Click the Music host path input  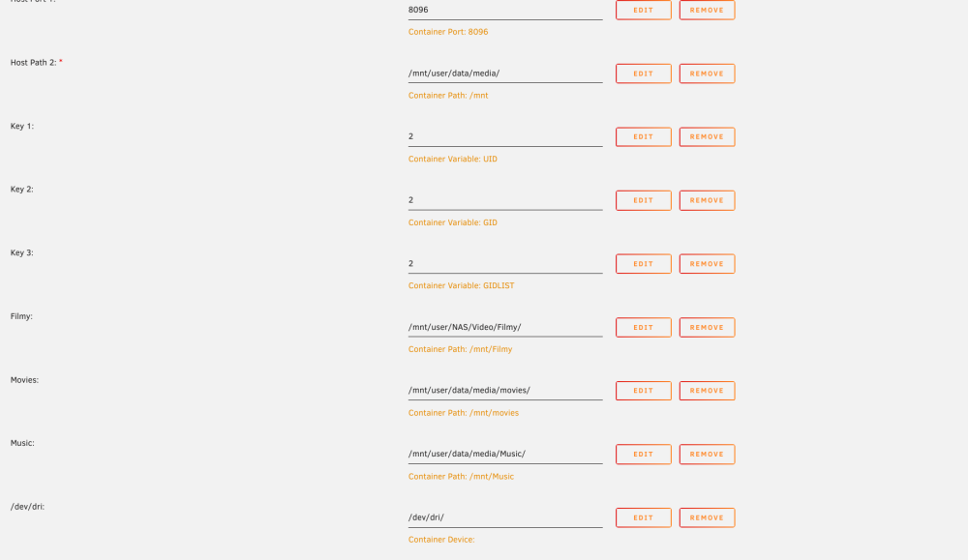tap(505, 454)
